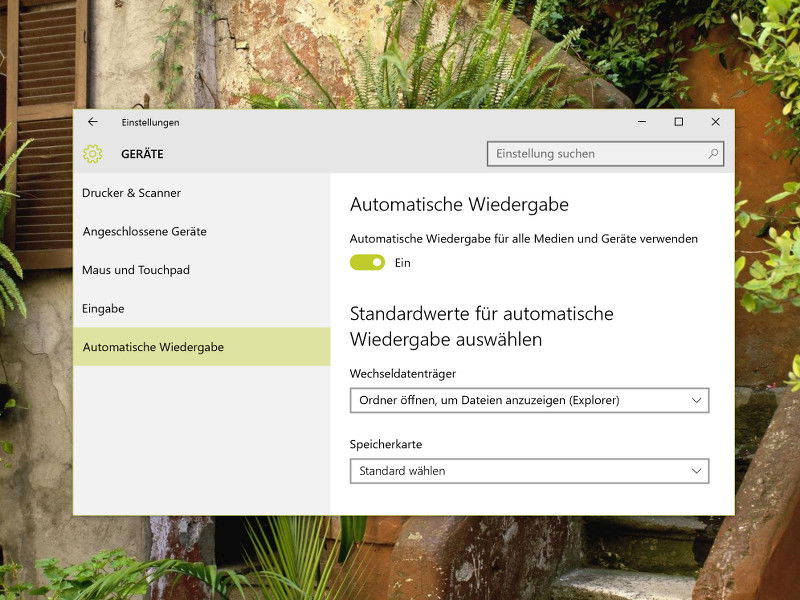Click the GERÄTE header title
Image resolution: width=800 pixels, height=600 pixels.
point(142,154)
